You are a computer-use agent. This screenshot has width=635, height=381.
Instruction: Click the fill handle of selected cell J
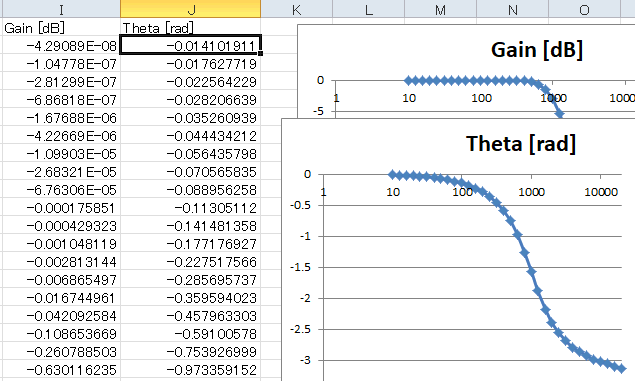coord(260,53)
